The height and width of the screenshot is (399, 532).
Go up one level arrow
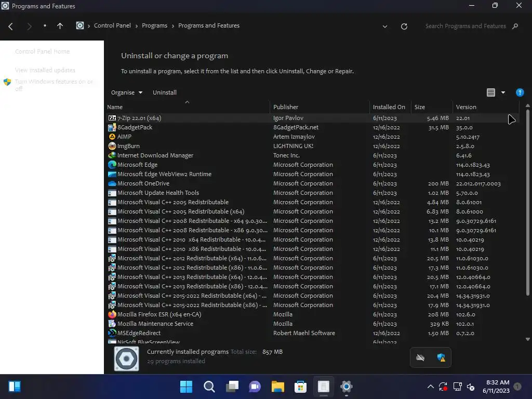tap(60, 26)
